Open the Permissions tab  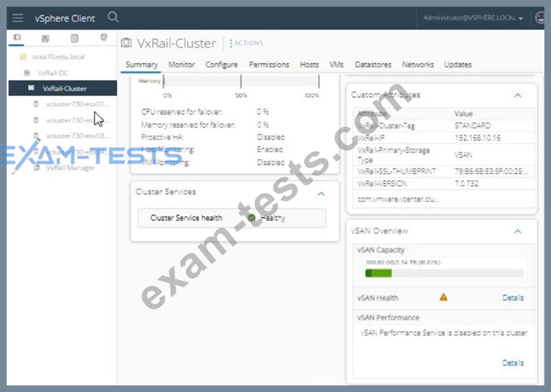[x=269, y=64]
